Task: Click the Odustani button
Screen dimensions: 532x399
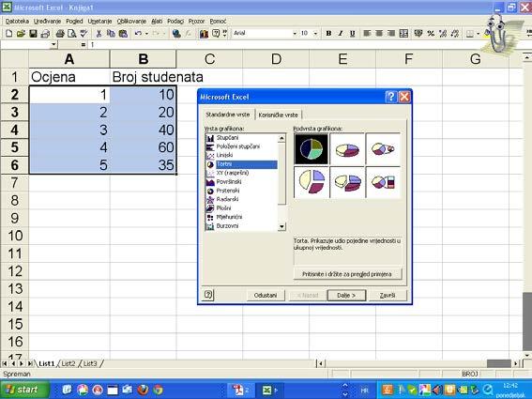Action: 266,295
